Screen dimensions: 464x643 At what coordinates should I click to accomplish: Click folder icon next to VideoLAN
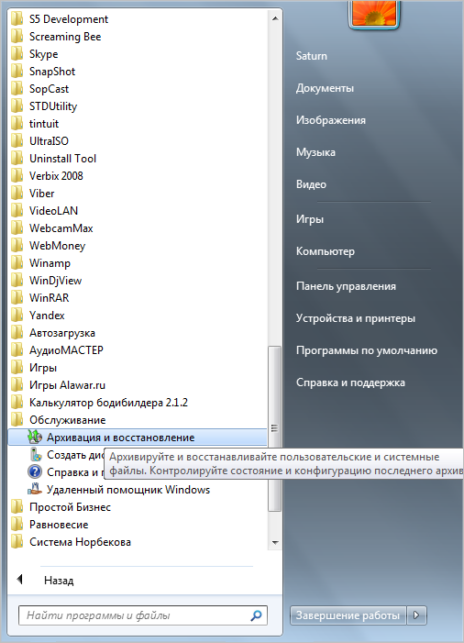17,210
